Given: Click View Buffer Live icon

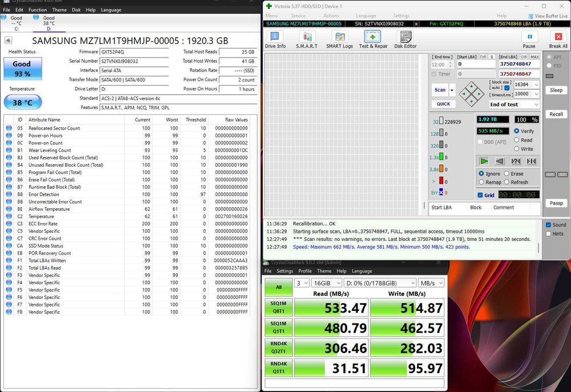Looking at the screenshot, I should click(531, 16).
